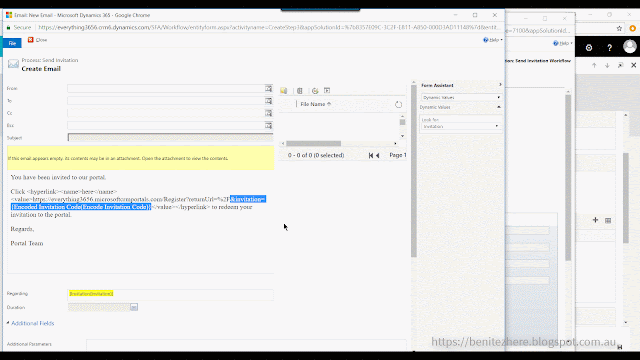Screen dimensions: 640x360
Task: Click the save icon at bottom of background window
Action: (620, 347)
